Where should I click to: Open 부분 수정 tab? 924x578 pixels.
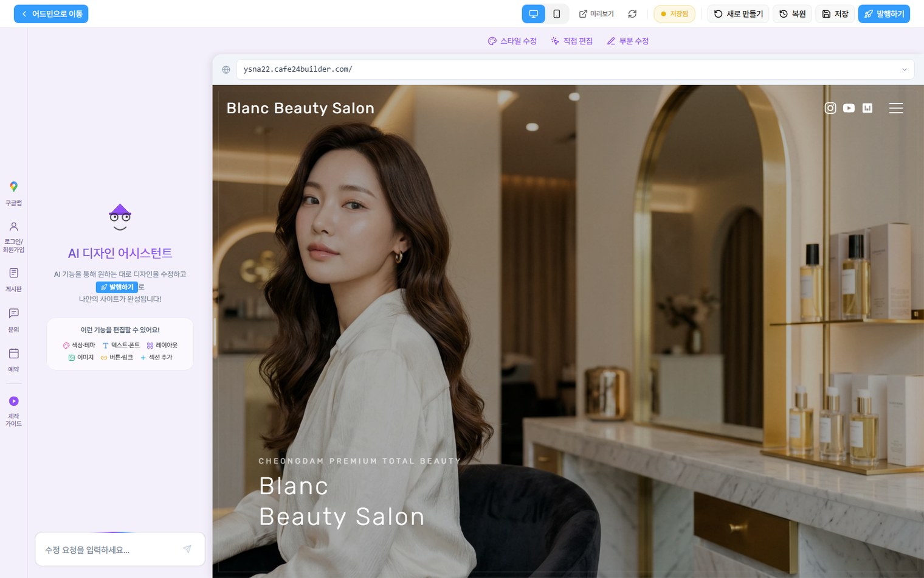point(628,41)
